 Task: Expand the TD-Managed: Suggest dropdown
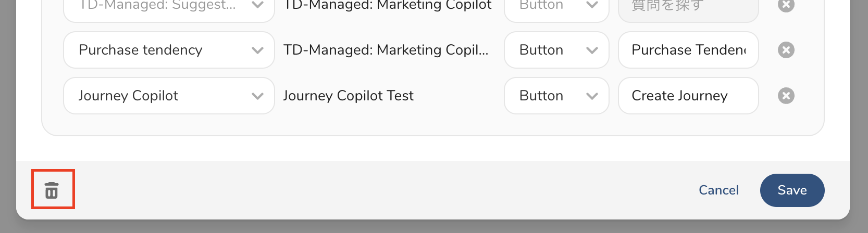click(168, 7)
